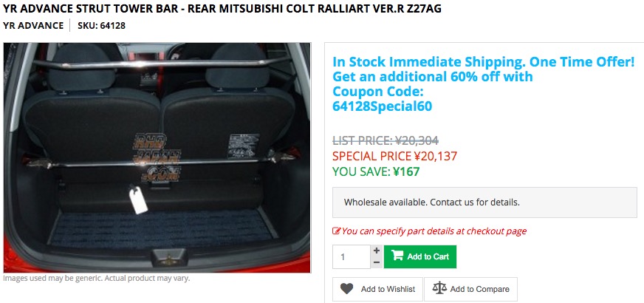Viewport: 644px width, 303px height.
Task: Click the heart icon for wishlist
Action: pos(346,289)
